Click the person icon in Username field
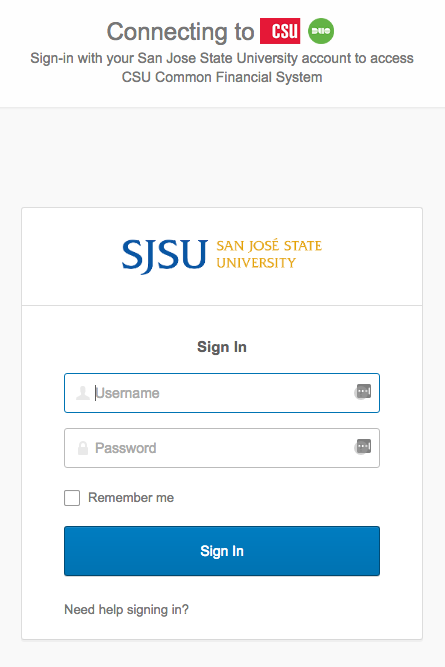445x667 pixels. (83, 393)
